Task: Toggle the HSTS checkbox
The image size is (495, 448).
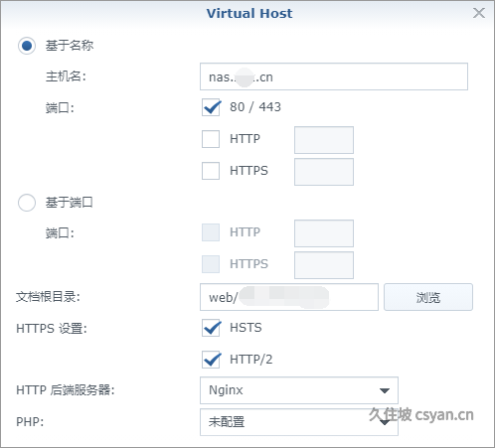Action: 211,328
